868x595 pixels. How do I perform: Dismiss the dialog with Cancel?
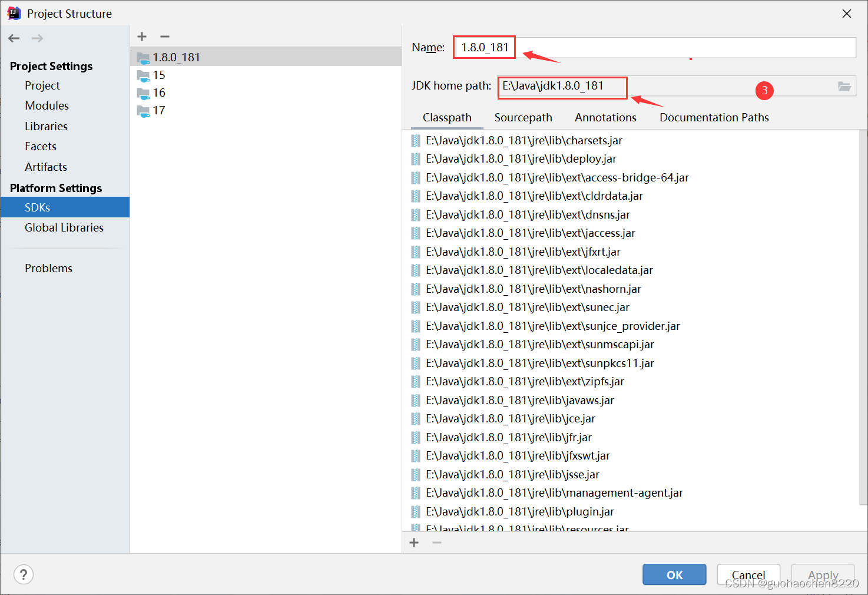pos(748,574)
